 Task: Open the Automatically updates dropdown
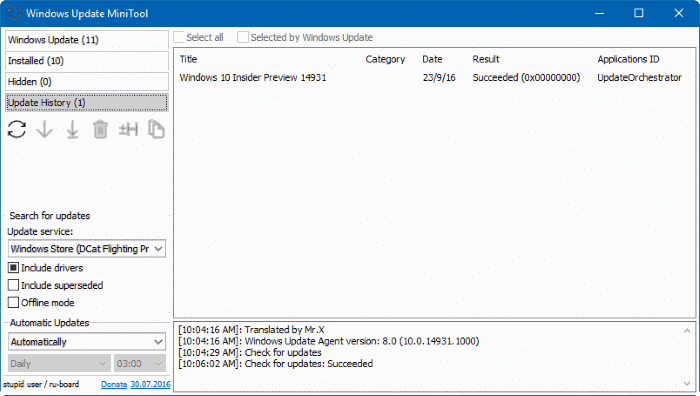(87, 342)
